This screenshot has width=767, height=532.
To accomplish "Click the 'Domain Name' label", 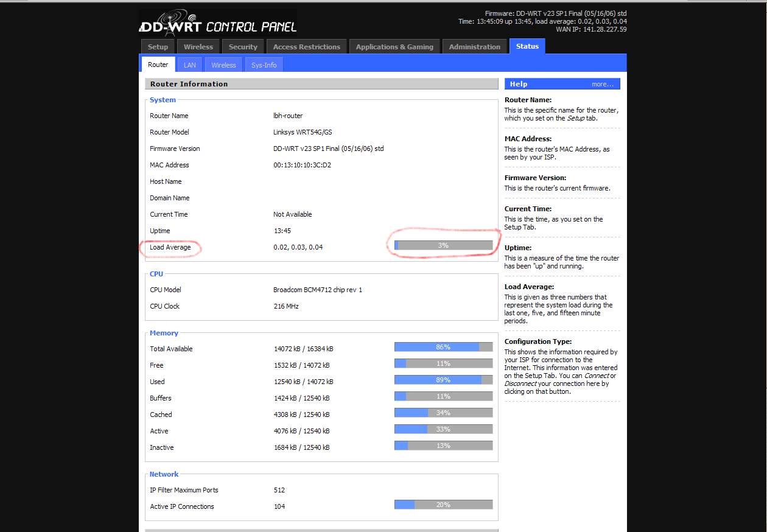I will pyautogui.click(x=169, y=198).
